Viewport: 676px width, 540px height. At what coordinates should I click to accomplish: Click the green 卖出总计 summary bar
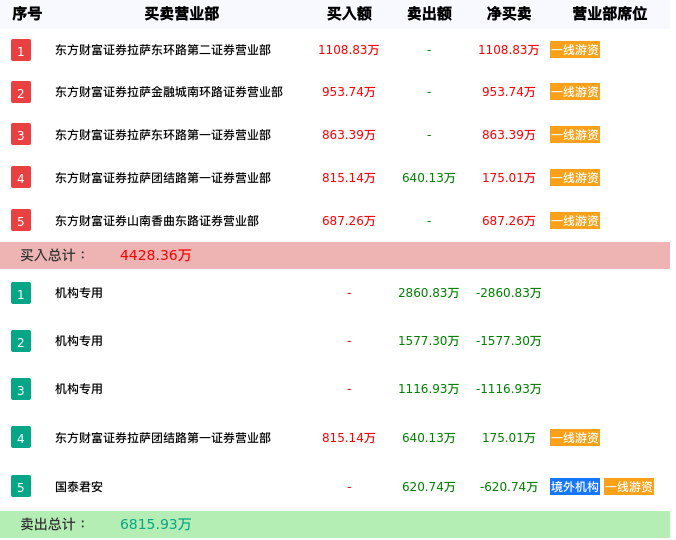(335, 524)
